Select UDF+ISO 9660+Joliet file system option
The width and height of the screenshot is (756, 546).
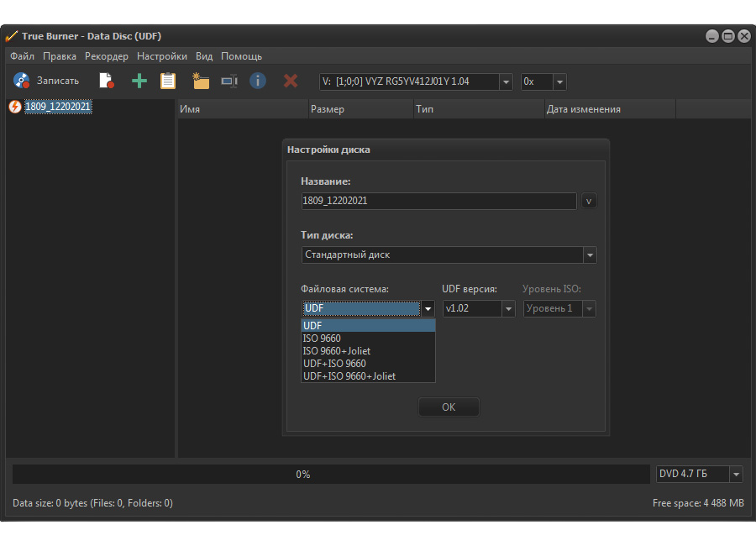349,376
